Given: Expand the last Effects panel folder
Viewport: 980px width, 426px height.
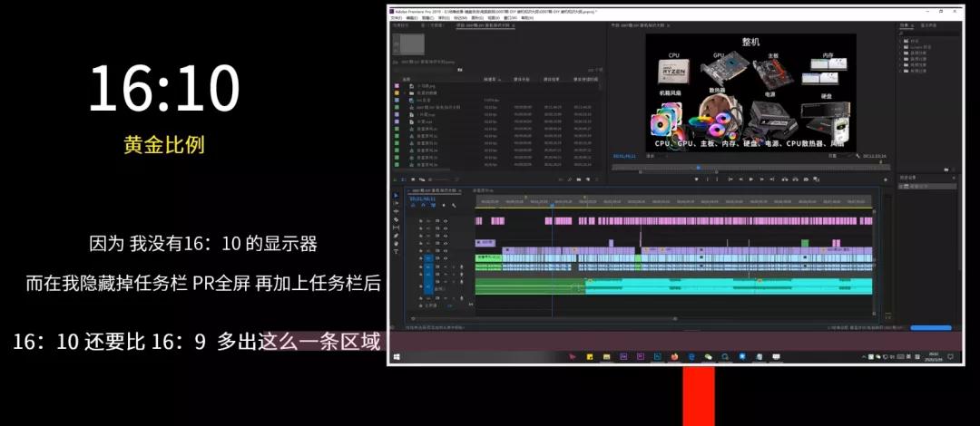Looking at the screenshot, I should [901, 72].
